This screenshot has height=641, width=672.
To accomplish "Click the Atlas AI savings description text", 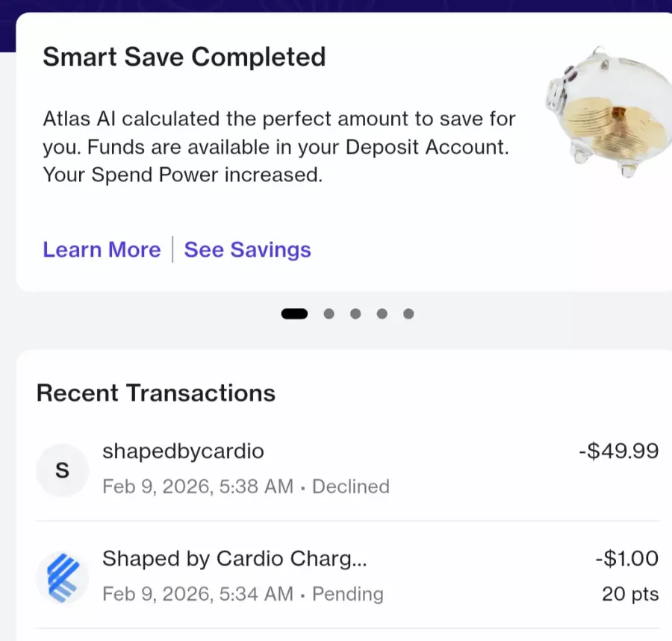I will pos(279,146).
